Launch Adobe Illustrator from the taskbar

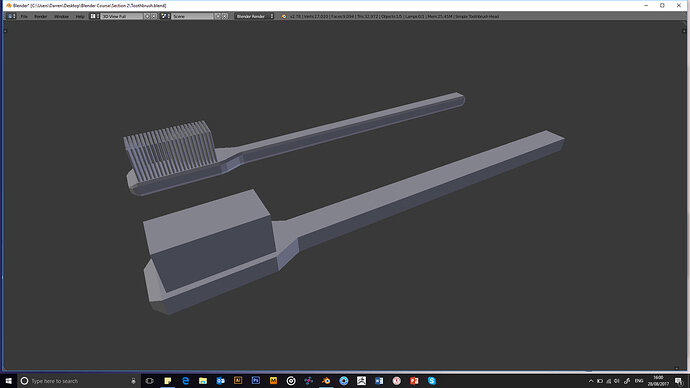(238, 381)
